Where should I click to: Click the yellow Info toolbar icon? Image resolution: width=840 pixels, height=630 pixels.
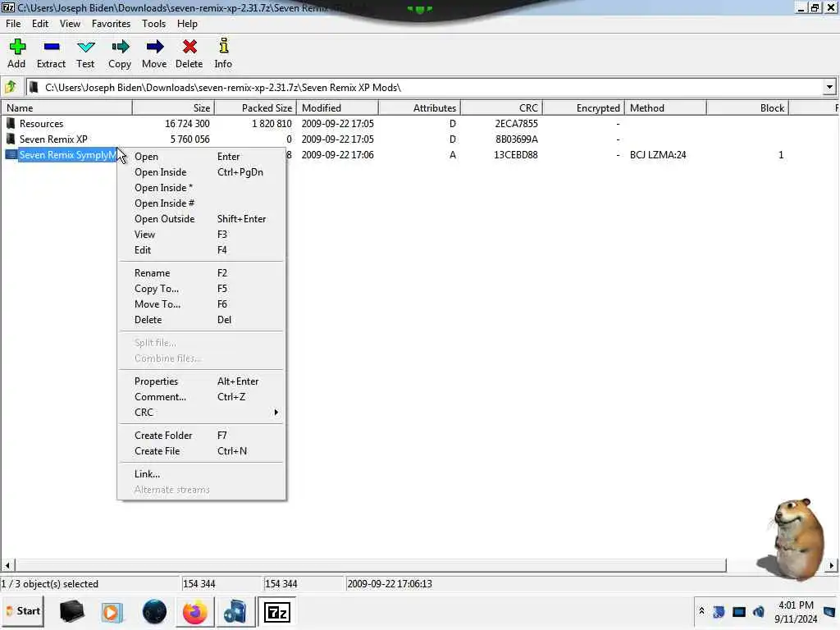(223, 46)
